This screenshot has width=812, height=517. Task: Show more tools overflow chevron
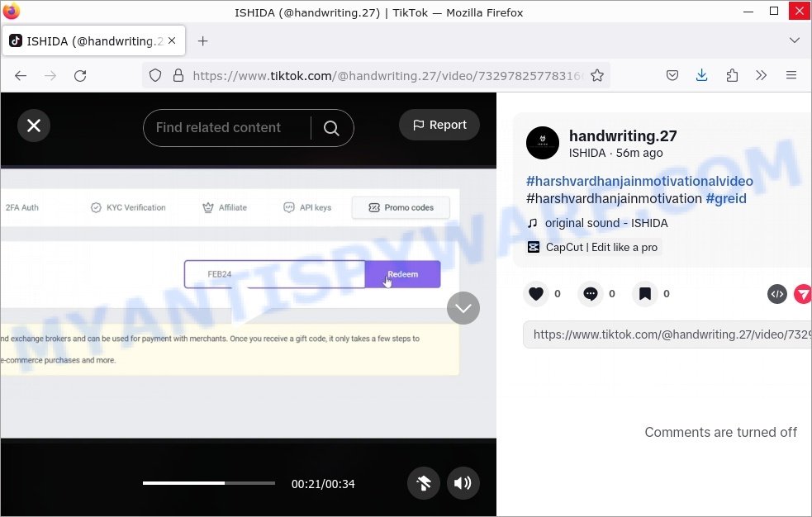tap(762, 75)
